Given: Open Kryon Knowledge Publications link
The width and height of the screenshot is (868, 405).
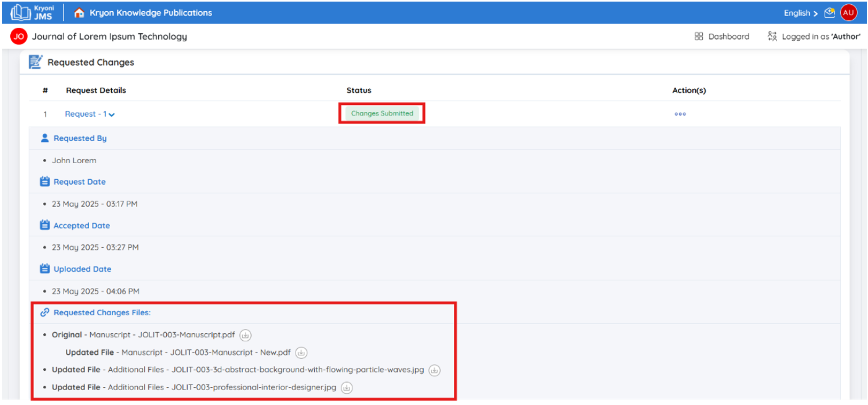Looking at the screenshot, I should point(151,13).
